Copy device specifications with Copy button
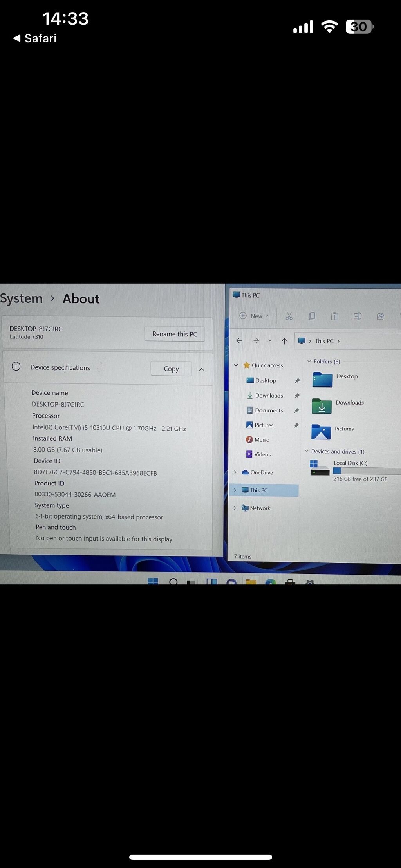The width and height of the screenshot is (401, 868). (171, 369)
